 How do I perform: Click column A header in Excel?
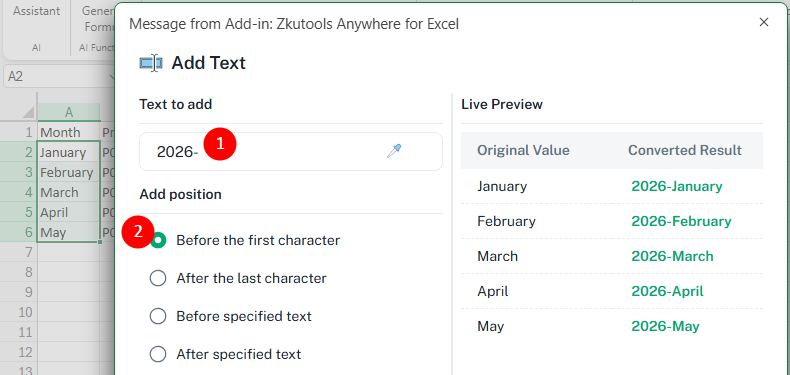click(x=69, y=112)
